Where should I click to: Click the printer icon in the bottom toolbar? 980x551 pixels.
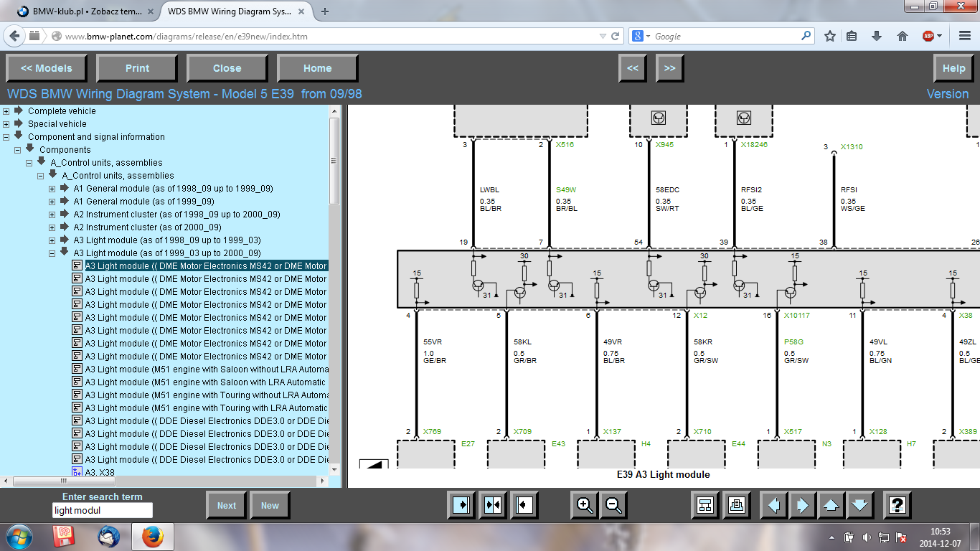click(x=736, y=505)
